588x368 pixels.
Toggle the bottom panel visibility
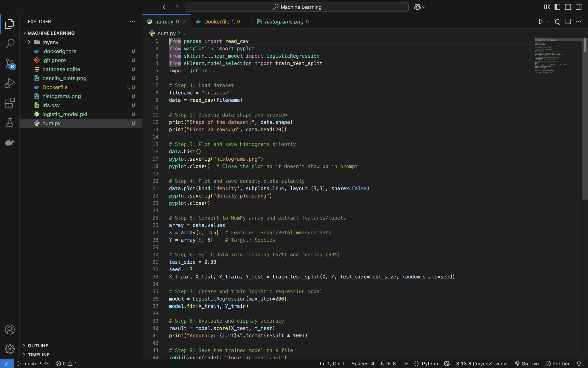[x=568, y=7]
